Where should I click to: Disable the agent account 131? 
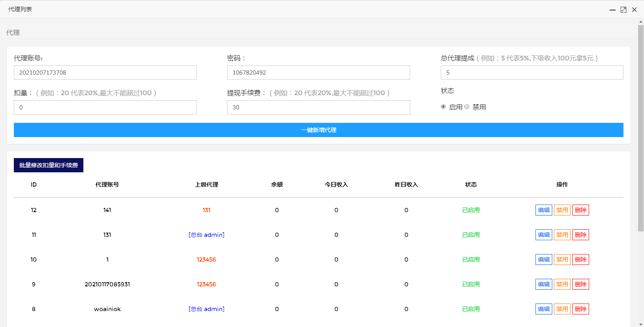(x=562, y=234)
